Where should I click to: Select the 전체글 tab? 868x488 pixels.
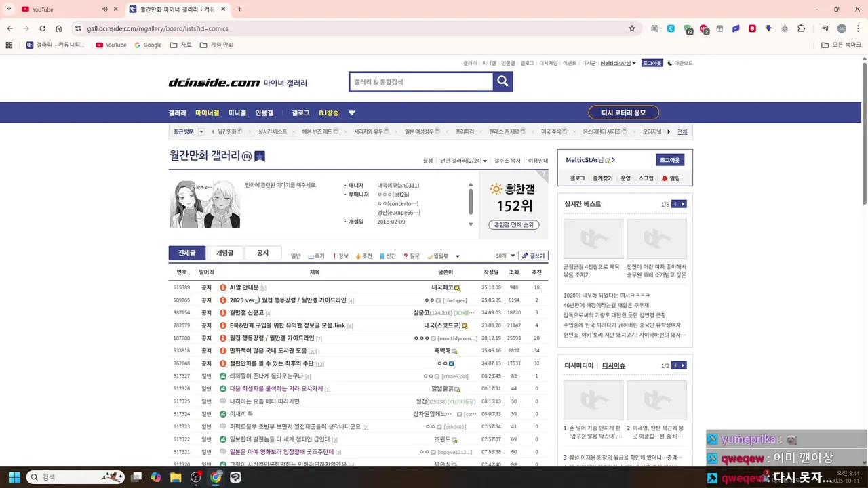click(186, 253)
